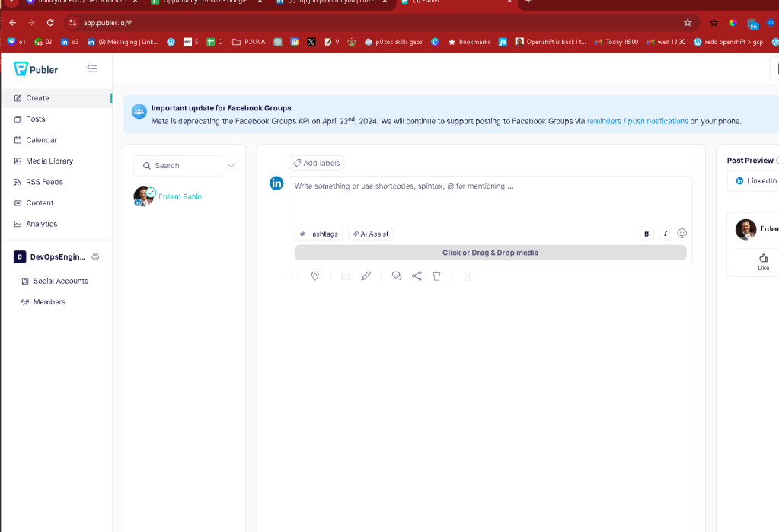Click the browser Forward arrow
This screenshot has width=779, height=532.
pos(31,22)
